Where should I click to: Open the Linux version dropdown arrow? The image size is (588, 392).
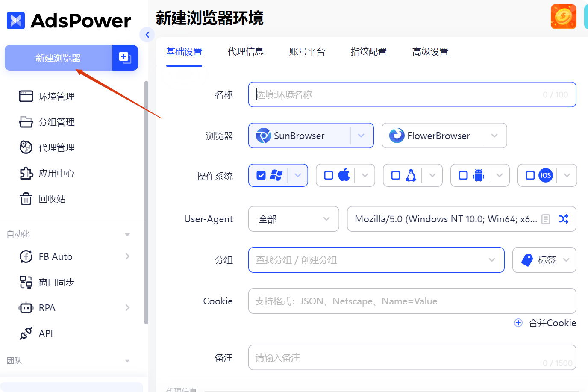432,175
